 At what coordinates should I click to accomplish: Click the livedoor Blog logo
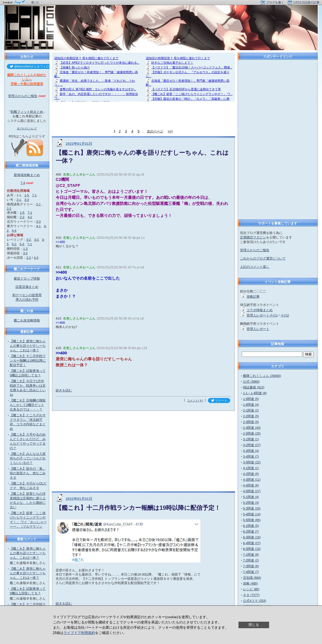pos(14,2)
